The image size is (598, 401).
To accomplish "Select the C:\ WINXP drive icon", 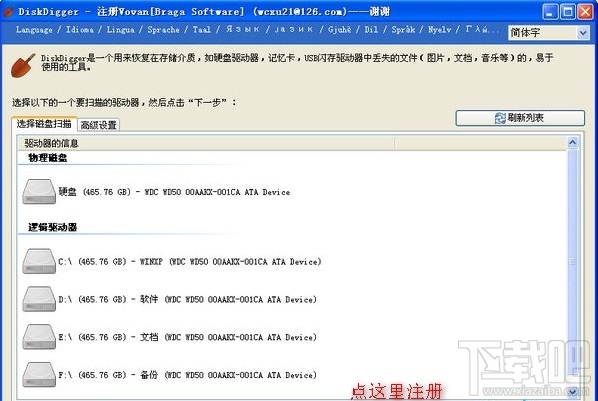I will click(x=39, y=261).
